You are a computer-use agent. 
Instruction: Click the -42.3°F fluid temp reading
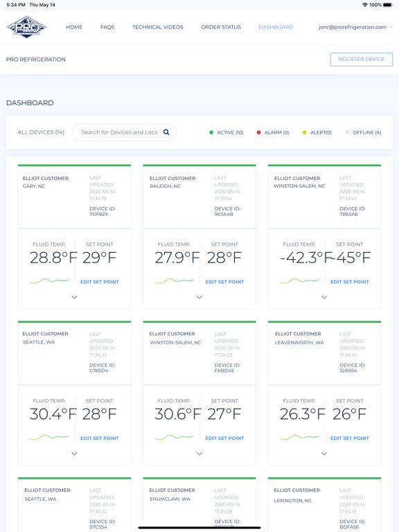[305, 258]
